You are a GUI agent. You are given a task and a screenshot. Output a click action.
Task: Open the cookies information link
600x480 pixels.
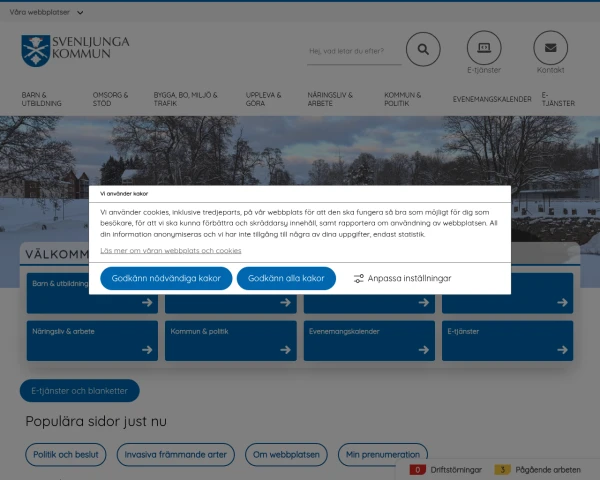pos(171,250)
